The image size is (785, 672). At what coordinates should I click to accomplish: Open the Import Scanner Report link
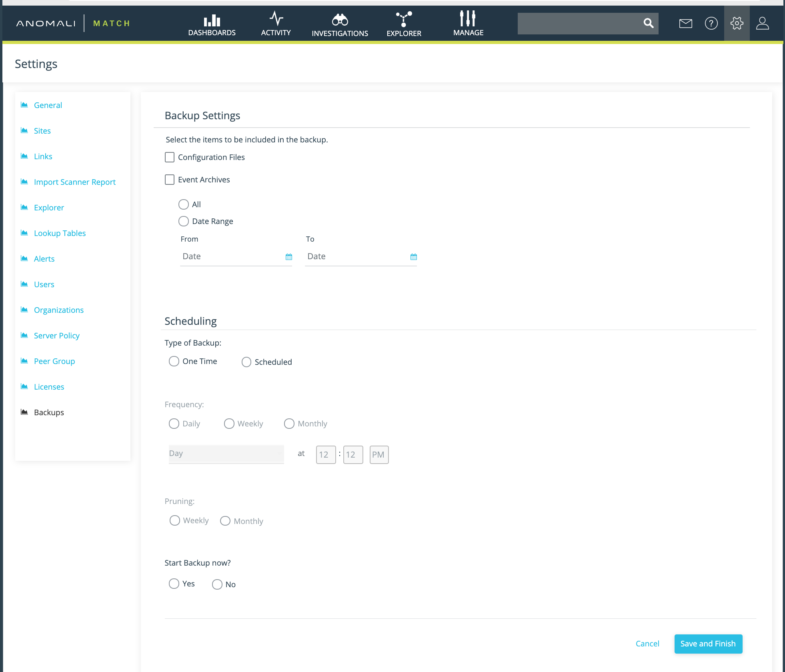pyautogui.click(x=75, y=182)
